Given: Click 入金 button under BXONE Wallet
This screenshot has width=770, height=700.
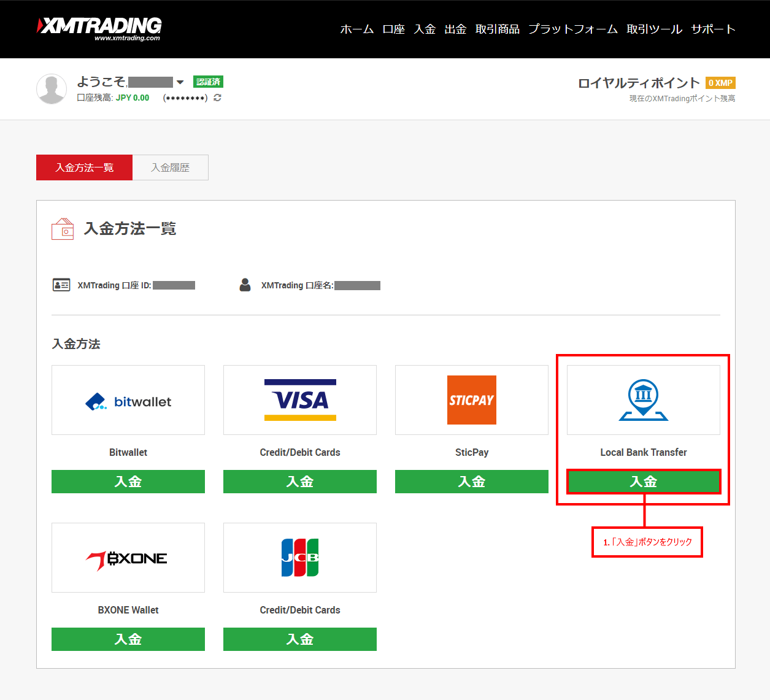Looking at the screenshot, I should click(x=128, y=639).
